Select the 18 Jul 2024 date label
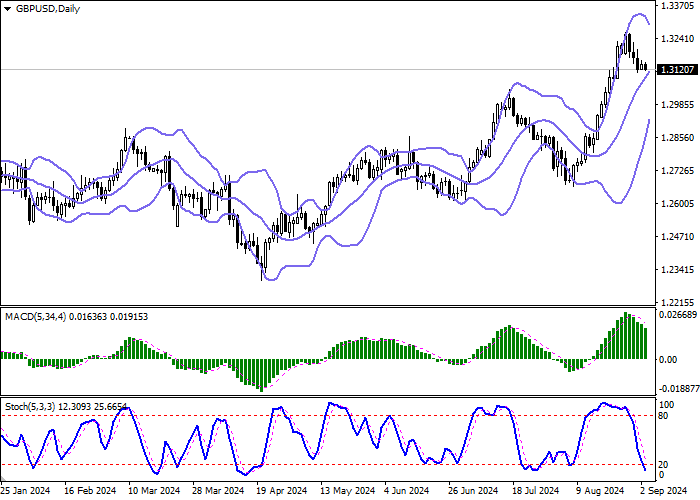 tap(536, 491)
